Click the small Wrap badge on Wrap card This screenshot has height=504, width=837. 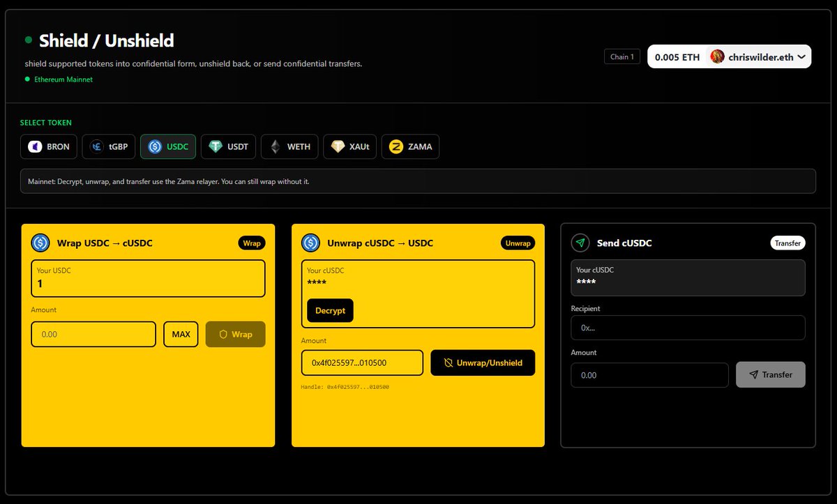pyautogui.click(x=252, y=243)
